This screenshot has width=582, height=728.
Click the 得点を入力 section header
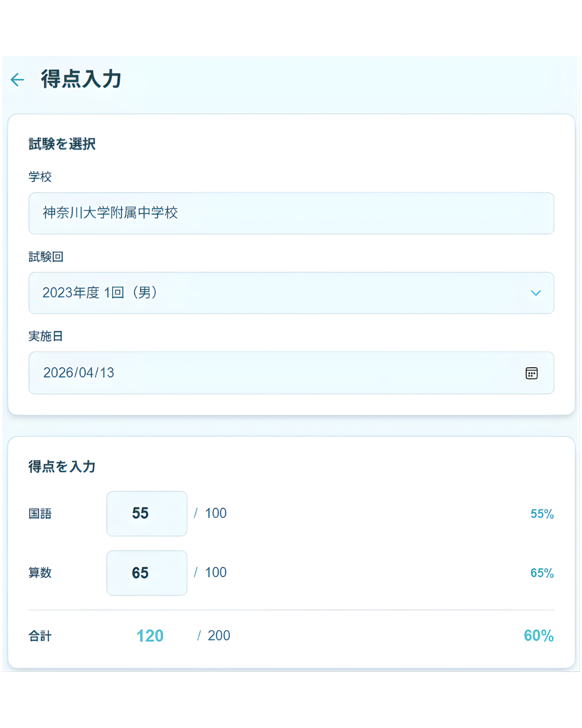coord(61,466)
